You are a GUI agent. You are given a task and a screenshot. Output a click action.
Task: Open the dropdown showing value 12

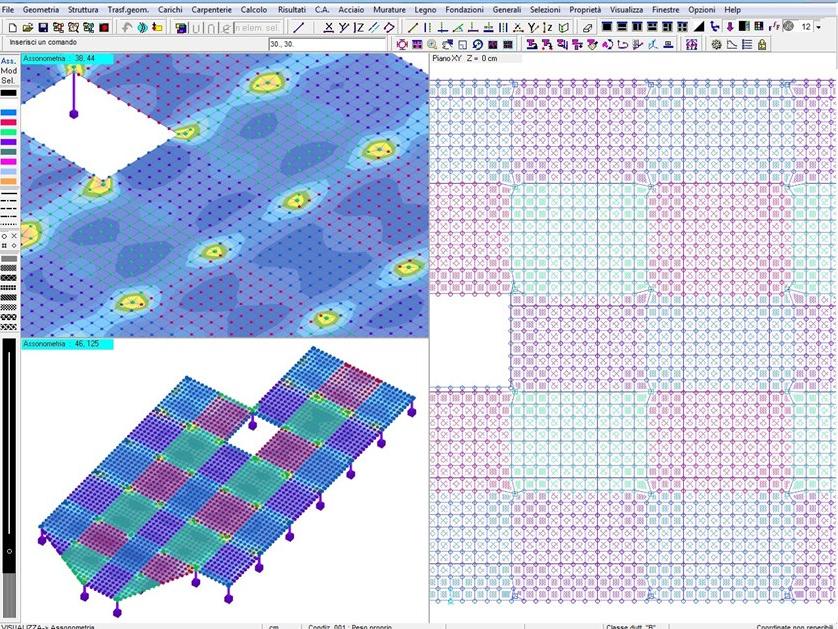(817, 27)
